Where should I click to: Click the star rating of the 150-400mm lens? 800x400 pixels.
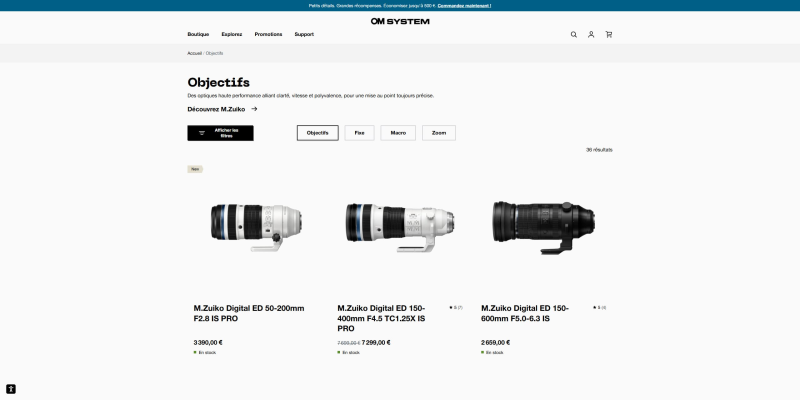pyautogui.click(x=456, y=308)
